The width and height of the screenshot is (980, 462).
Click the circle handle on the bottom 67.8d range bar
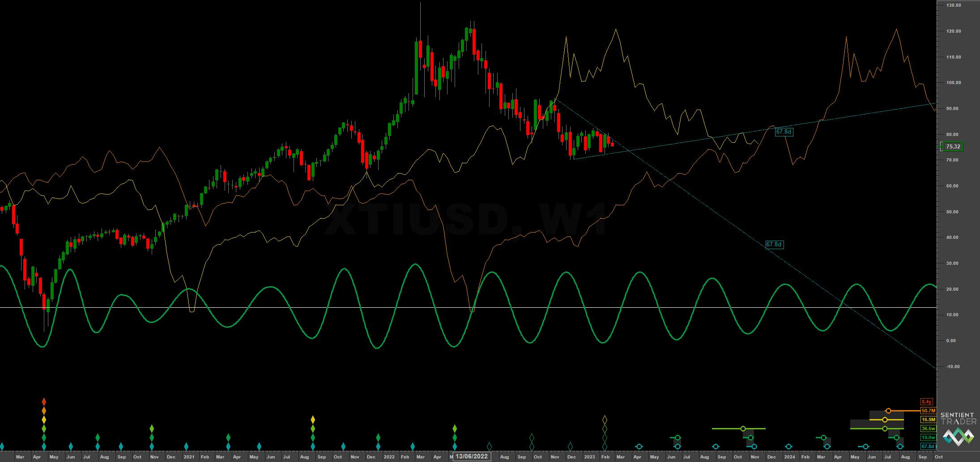tap(899, 446)
